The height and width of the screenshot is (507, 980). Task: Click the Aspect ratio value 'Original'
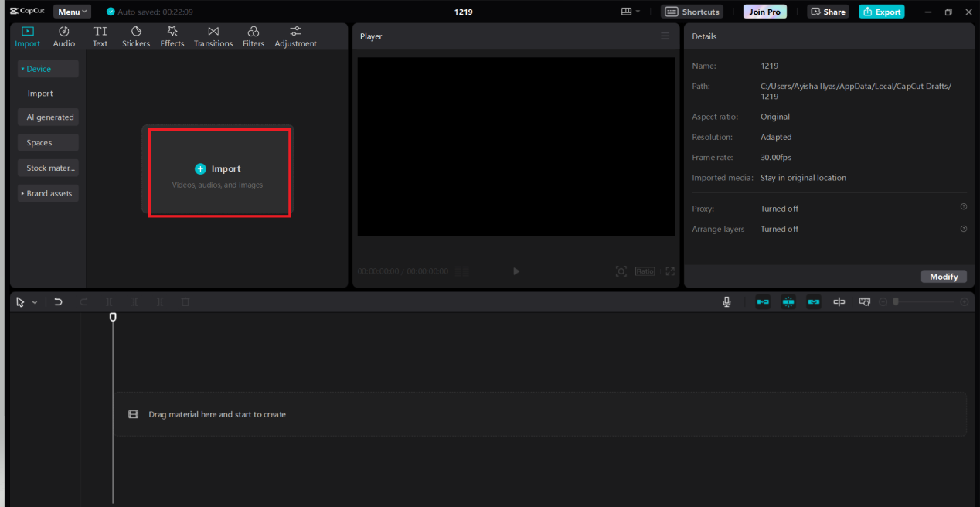[x=775, y=117]
